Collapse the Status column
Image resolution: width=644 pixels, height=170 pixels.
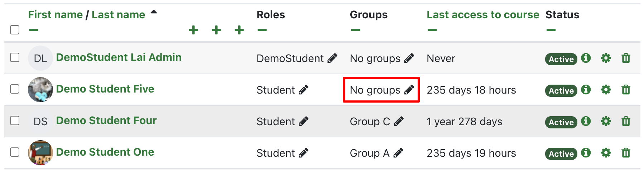tap(551, 30)
